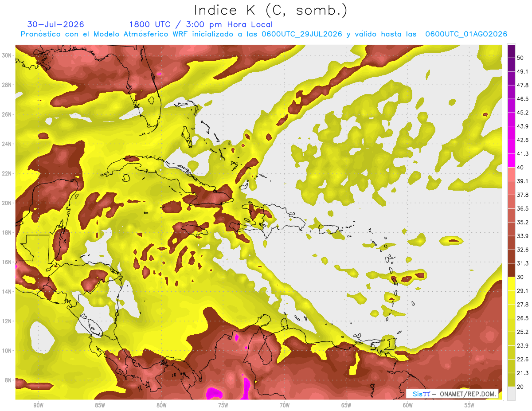Click the "55W" longitude label

[x=469, y=405]
